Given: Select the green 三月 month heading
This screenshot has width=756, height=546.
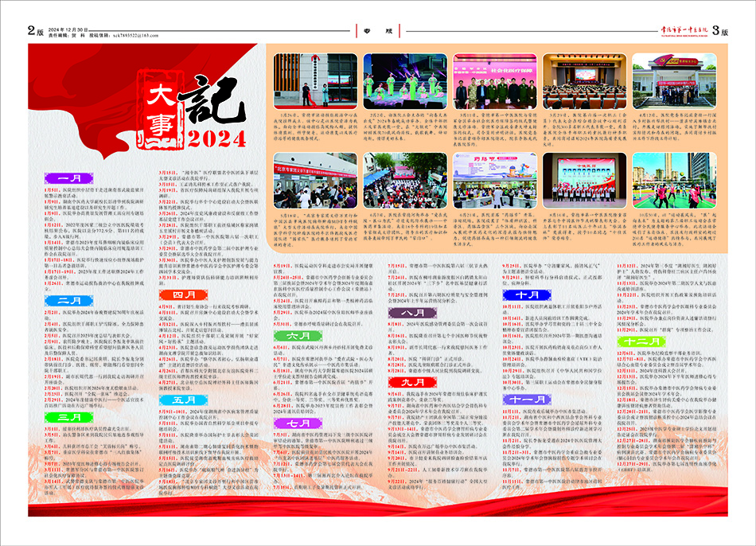Looking at the screenshot, I should pyautogui.click(x=69, y=418).
